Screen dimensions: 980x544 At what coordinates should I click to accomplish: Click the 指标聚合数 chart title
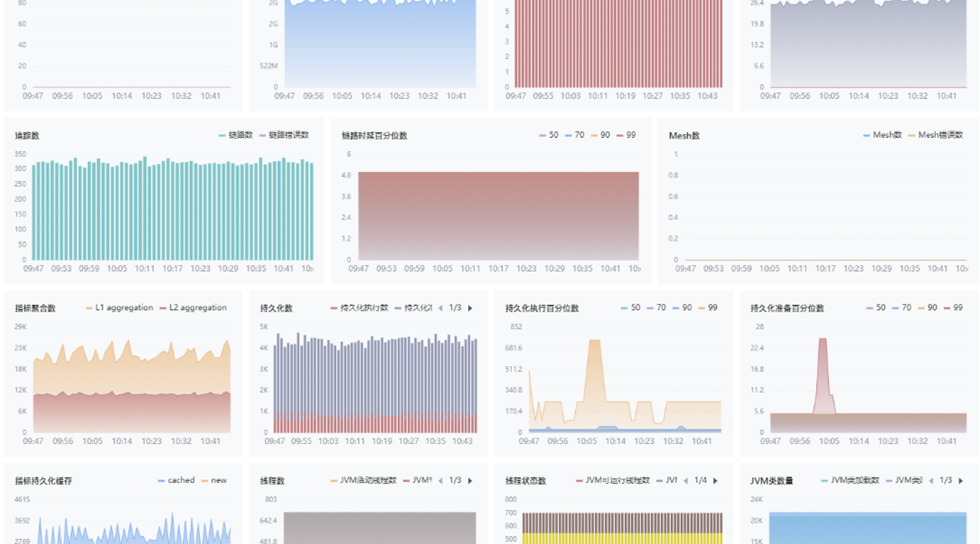(35, 309)
